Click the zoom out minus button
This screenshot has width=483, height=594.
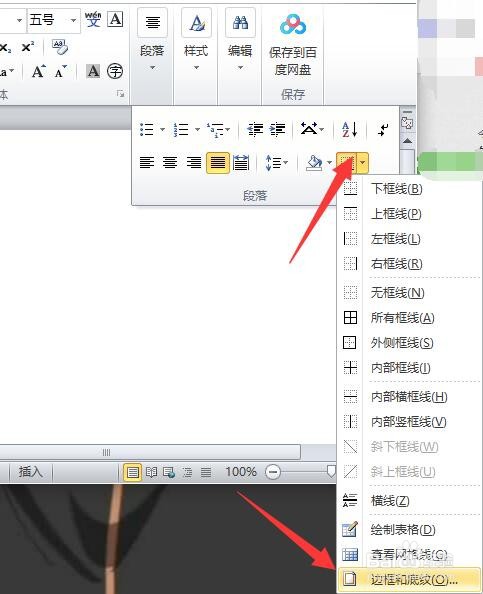(273, 472)
